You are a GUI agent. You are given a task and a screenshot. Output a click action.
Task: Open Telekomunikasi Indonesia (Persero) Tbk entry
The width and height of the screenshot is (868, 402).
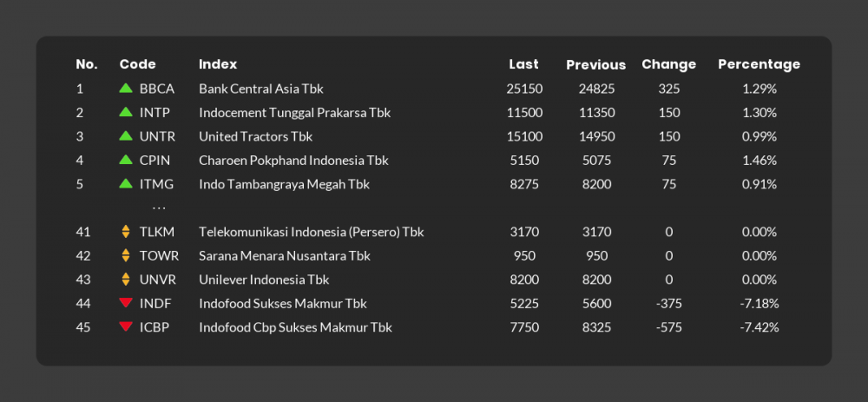click(311, 232)
